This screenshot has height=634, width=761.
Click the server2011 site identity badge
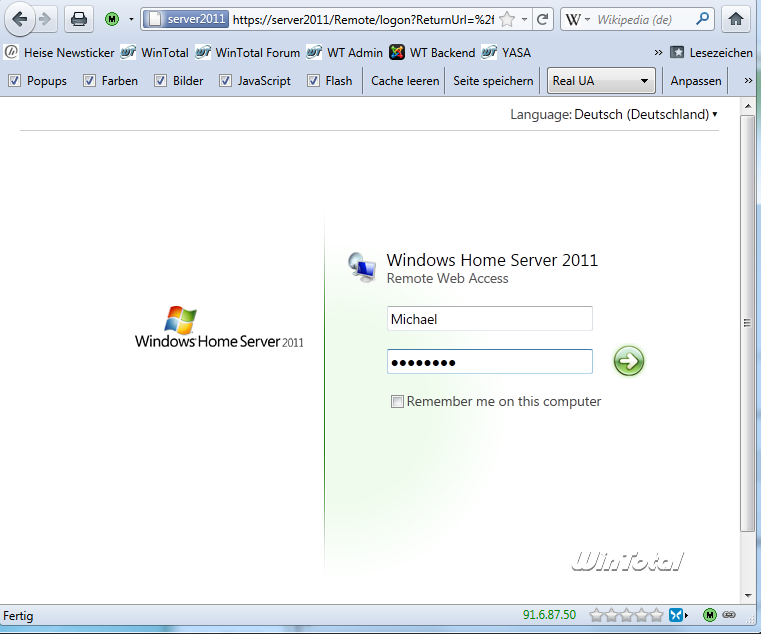pyautogui.click(x=187, y=19)
